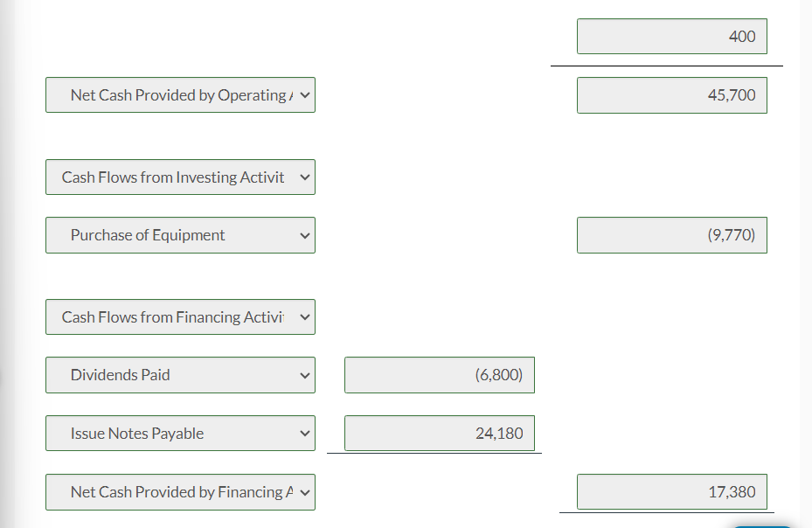Click the 17,380 financing total field
The image size is (812, 528).
(672, 492)
